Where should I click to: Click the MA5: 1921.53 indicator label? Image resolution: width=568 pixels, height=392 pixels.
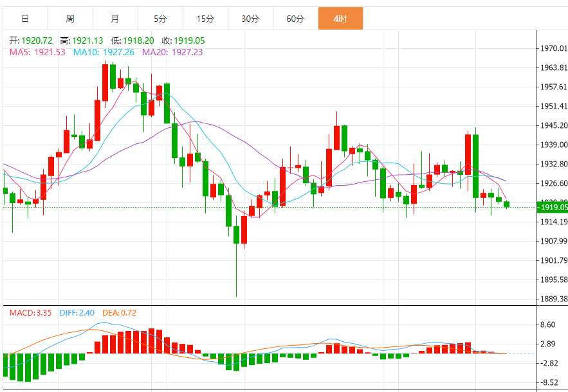37,52
